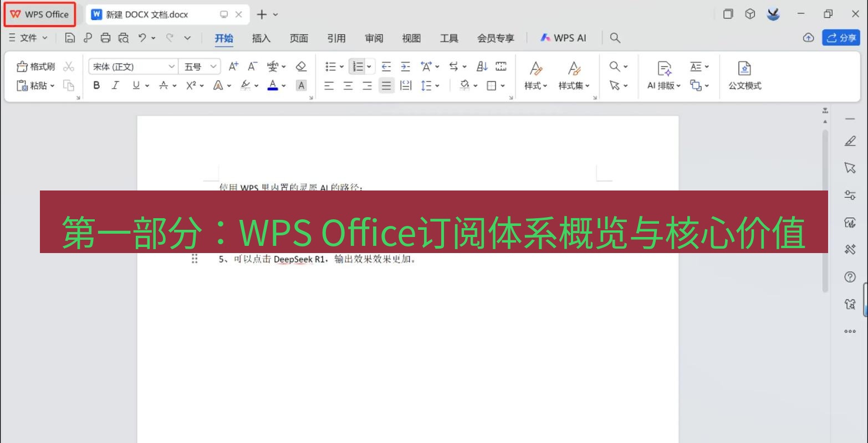Viewport: 868px width, 443px height.
Task: Toggle Bold formatting
Action: click(x=96, y=85)
